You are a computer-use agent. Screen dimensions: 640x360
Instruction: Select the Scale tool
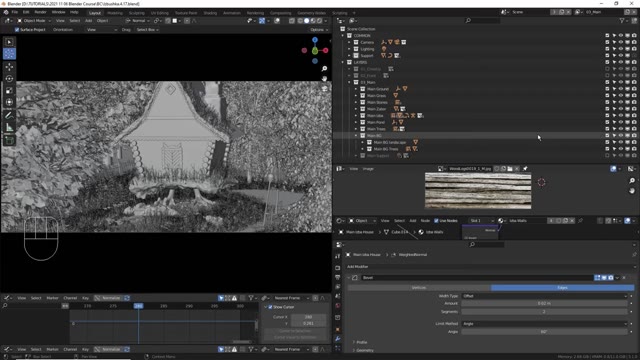tap(9, 91)
